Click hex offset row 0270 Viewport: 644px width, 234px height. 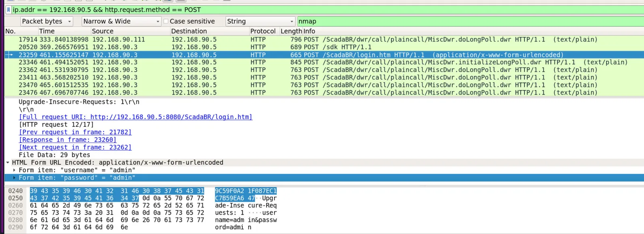15,213
